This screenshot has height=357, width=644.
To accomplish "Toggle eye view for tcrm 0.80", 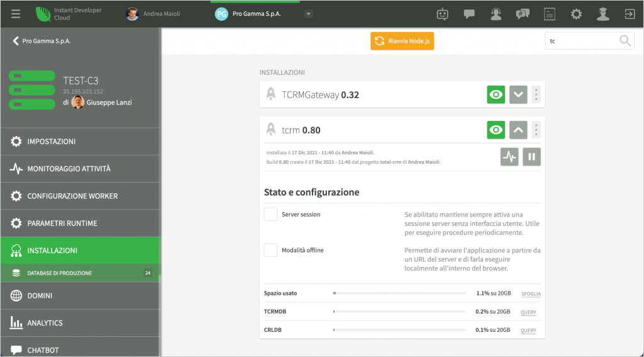I will click(496, 130).
